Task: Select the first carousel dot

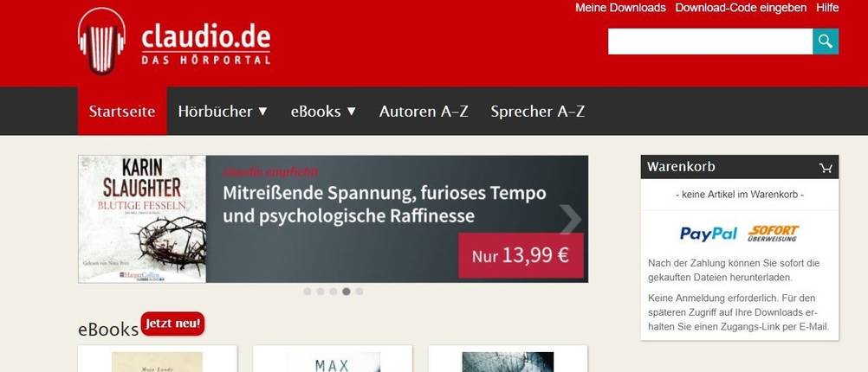Action: coord(308,292)
